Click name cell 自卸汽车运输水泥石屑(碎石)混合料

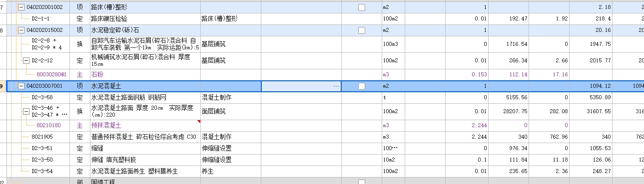[x=145, y=44]
